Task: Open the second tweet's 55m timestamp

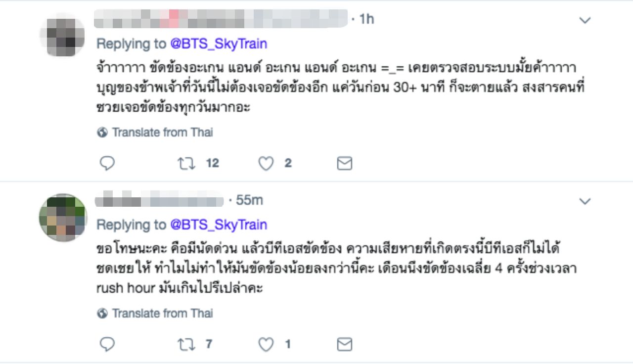Action: click(x=249, y=200)
